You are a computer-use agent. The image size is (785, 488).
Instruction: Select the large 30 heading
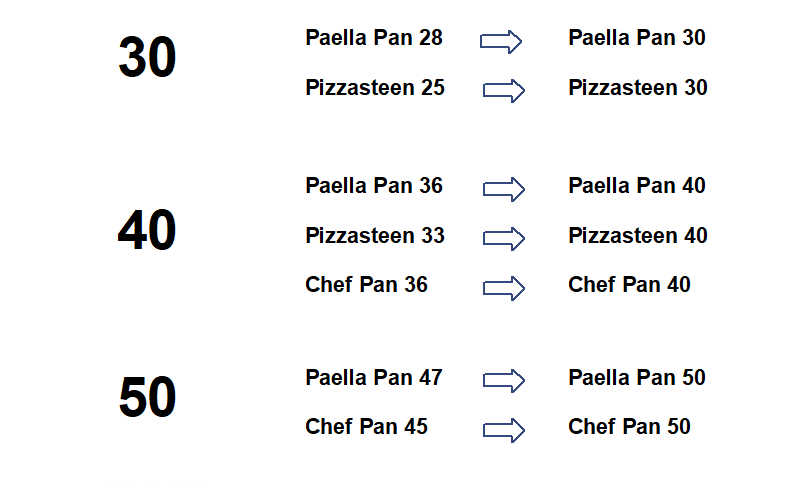pos(147,57)
